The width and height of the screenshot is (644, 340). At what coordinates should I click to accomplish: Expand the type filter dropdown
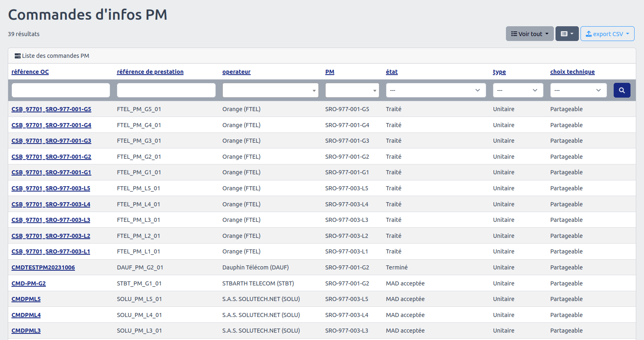coord(518,90)
